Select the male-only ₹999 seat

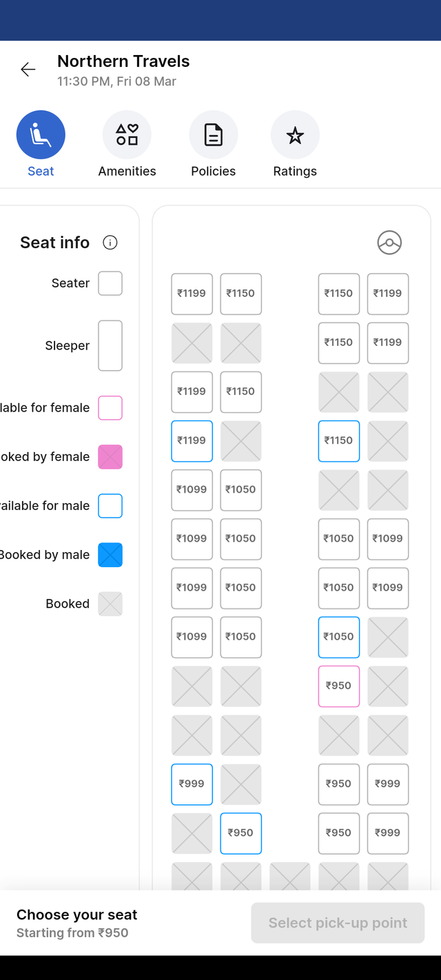[x=192, y=784]
